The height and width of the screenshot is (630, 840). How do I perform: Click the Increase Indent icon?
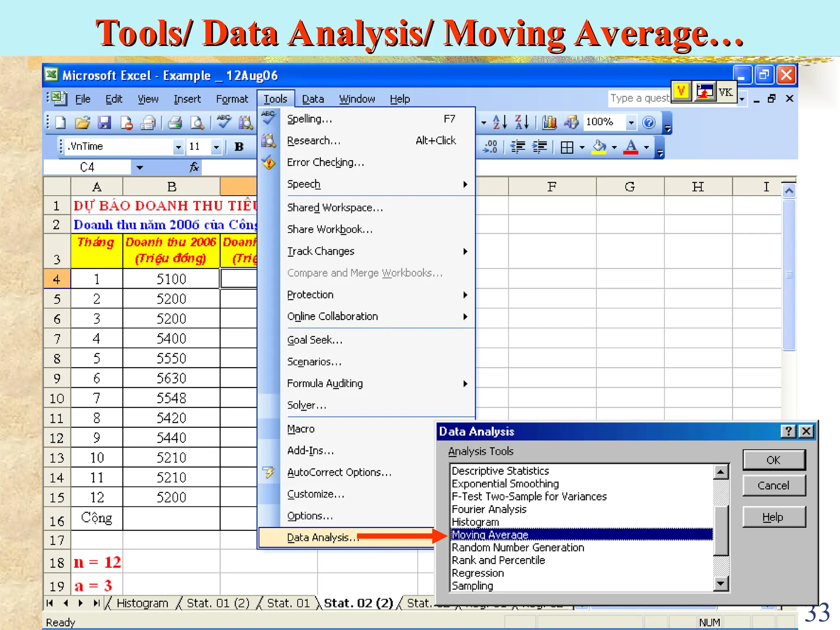tap(540, 147)
